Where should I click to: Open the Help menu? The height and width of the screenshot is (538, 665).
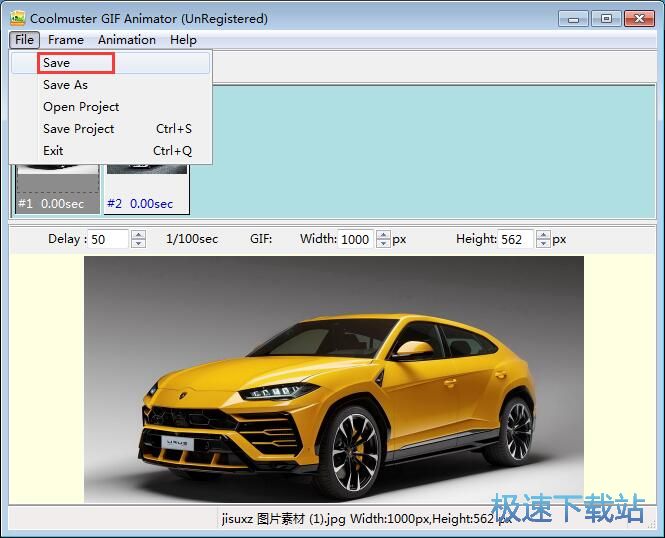183,40
